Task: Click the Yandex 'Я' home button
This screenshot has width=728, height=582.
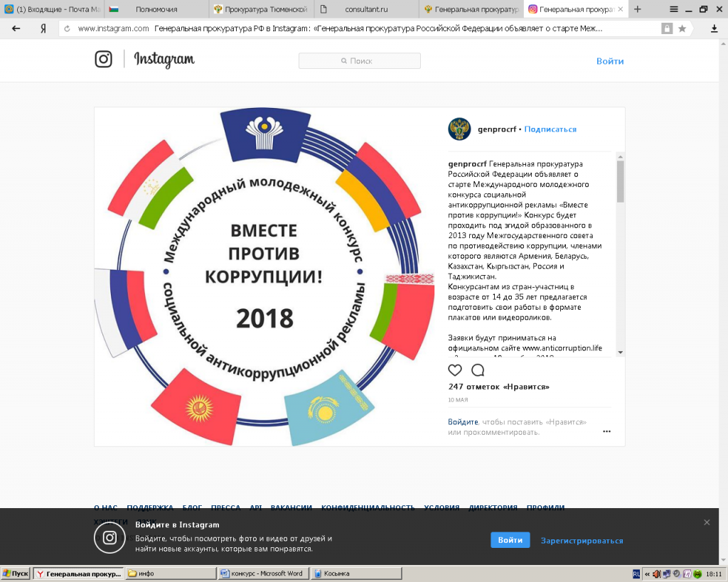Action: 43,28
